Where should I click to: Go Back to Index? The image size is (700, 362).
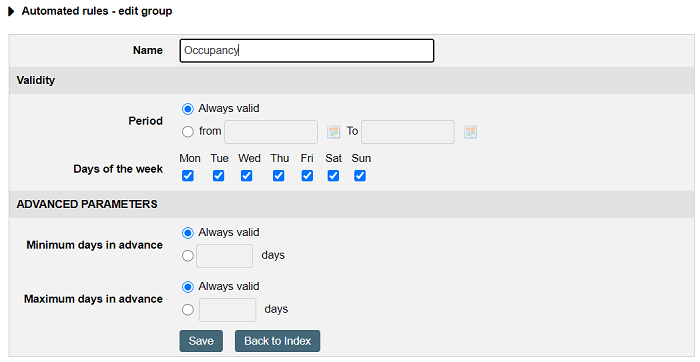[x=277, y=341]
